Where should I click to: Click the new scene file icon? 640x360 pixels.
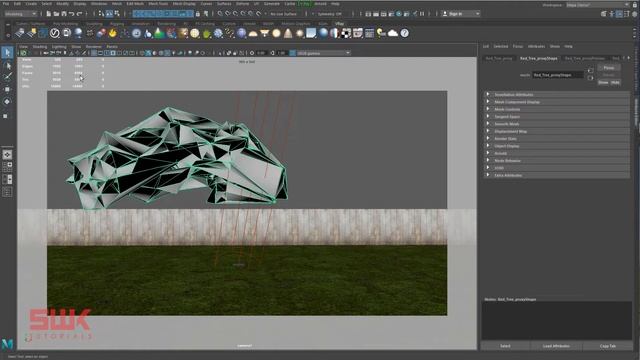coord(48,14)
